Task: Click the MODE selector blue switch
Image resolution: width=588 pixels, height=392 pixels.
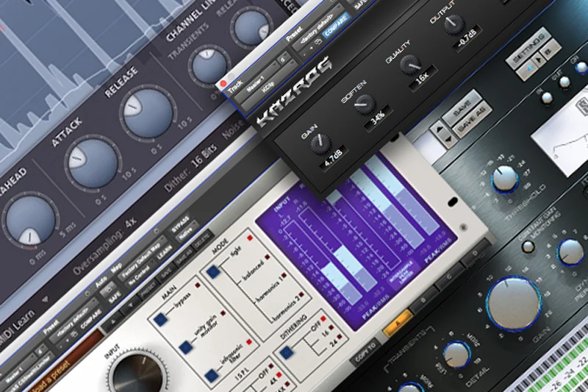Action: click(x=213, y=271)
